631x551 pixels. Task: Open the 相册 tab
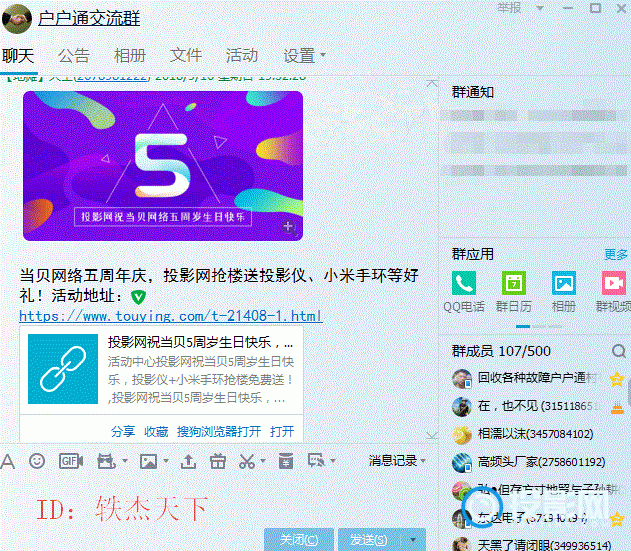click(130, 56)
